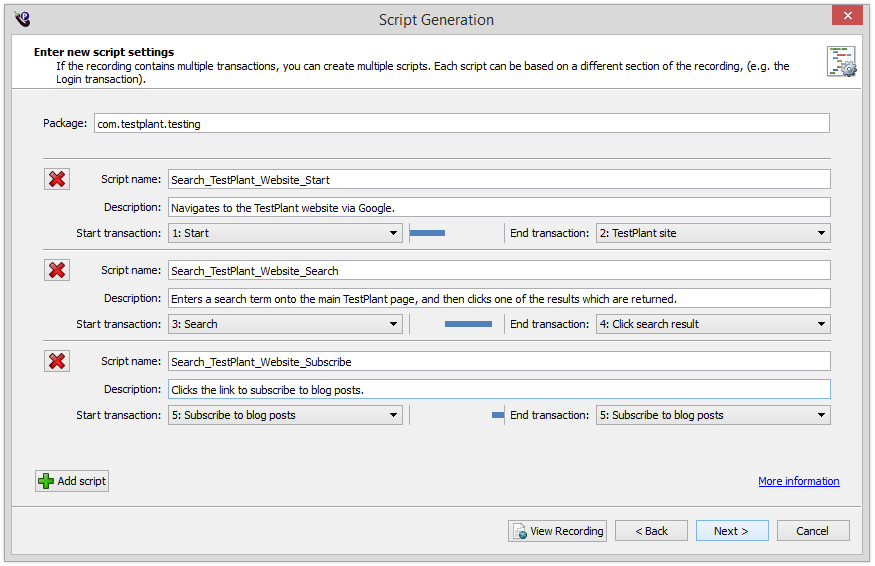Click red X beside Search_TestPlant_Website_Subscribe script
The image size is (875, 566).
[x=57, y=361]
